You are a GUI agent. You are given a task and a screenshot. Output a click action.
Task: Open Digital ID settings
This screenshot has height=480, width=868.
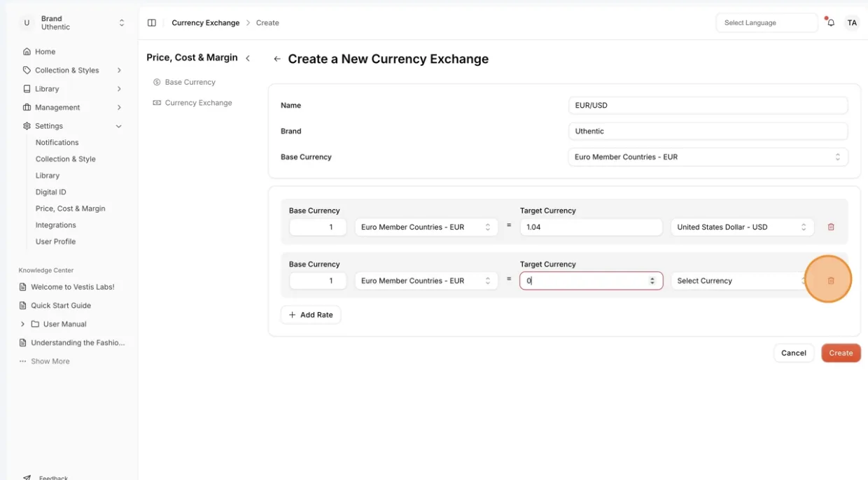(x=51, y=192)
